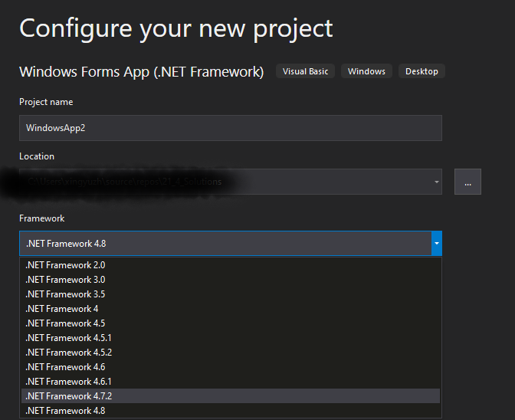
Task: Click the Visual Basic tag
Action: click(x=305, y=71)
